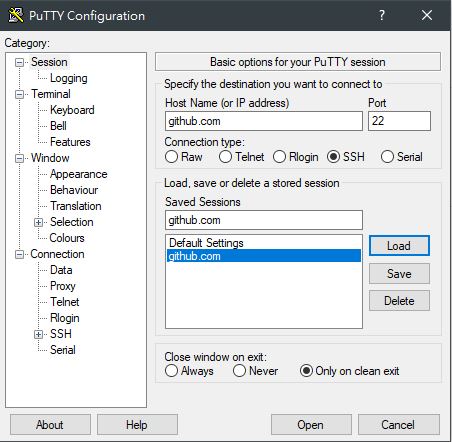Click the PuTTY icon in title bar
The height and width of the screenshot is (442, 452).
point(15,15)
